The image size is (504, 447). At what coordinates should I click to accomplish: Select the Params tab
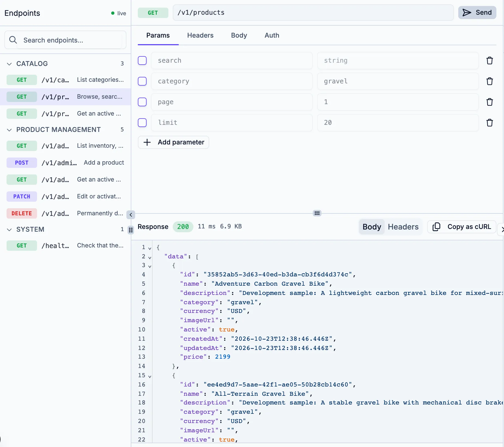coord(158,35)
